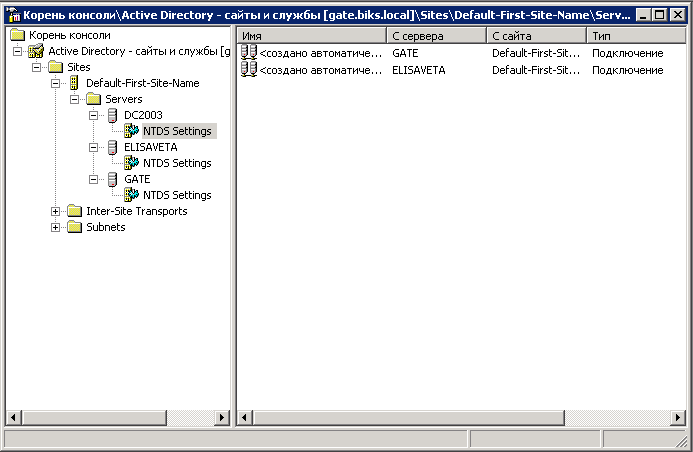This screenshot has width=693, height=452.
Task: Click the connection icon in the GATE row
Action: click(x=249, y=53)
